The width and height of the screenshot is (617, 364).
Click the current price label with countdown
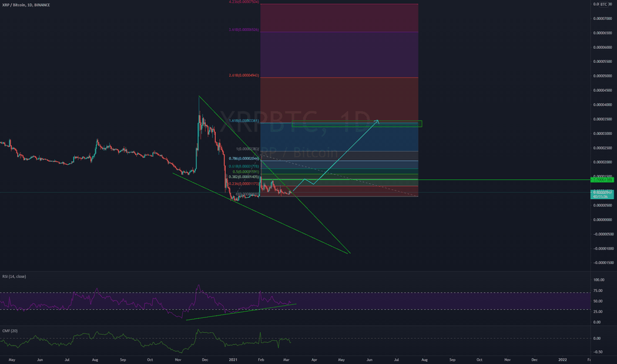602,194
